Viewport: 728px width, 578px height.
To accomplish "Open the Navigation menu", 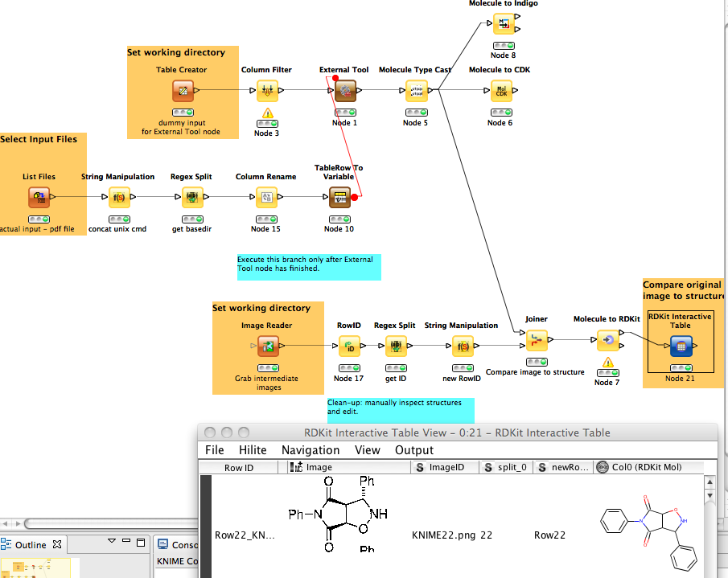I will tap(311, 450).
